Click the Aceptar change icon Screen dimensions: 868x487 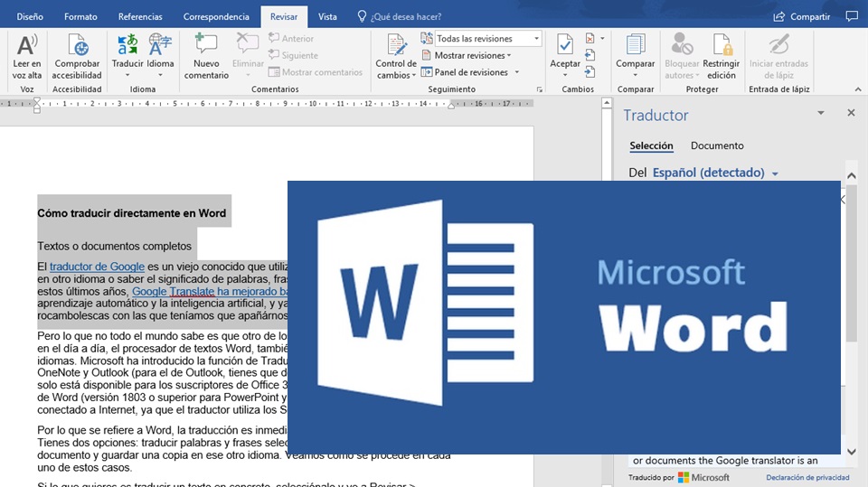click(564, 45)
